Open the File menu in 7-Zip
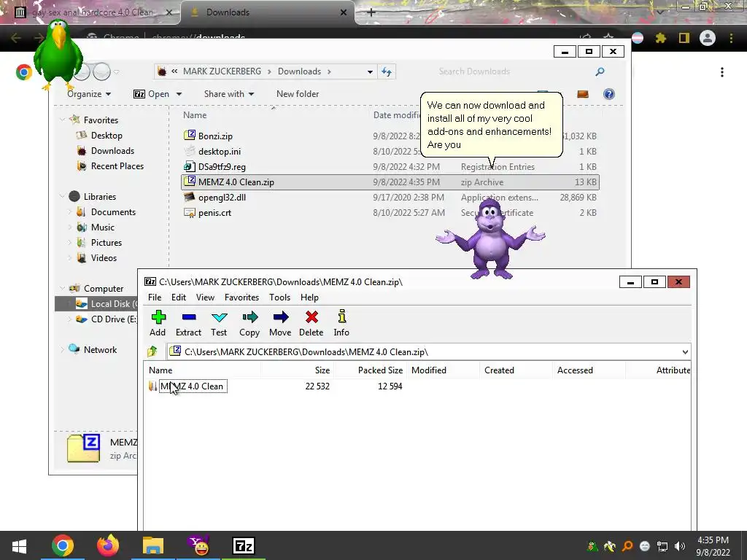Screen dimensions: 747x560 pos(155,297)
